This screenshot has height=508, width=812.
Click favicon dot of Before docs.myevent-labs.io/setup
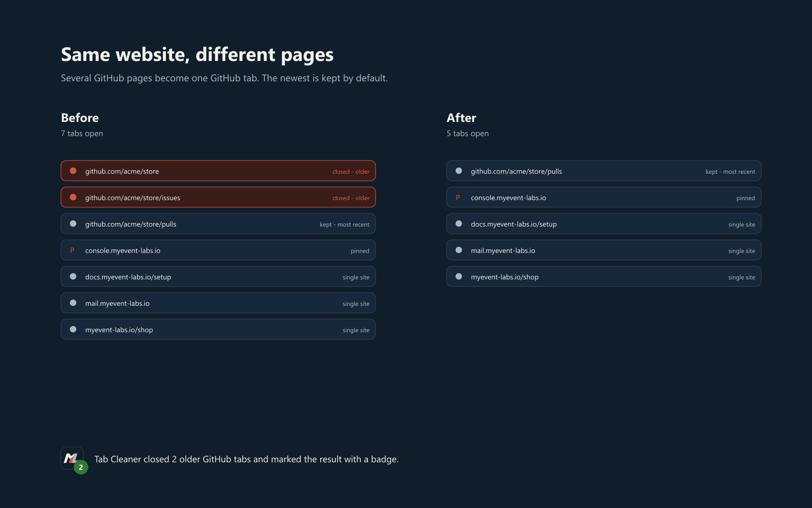pyautogui.click(x=73, y=276)
